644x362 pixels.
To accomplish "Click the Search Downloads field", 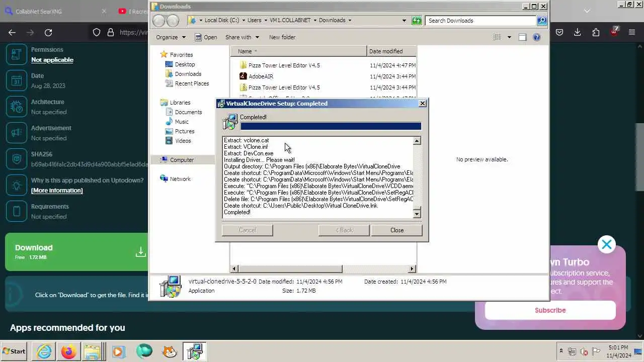I will (x=480, y=21).
